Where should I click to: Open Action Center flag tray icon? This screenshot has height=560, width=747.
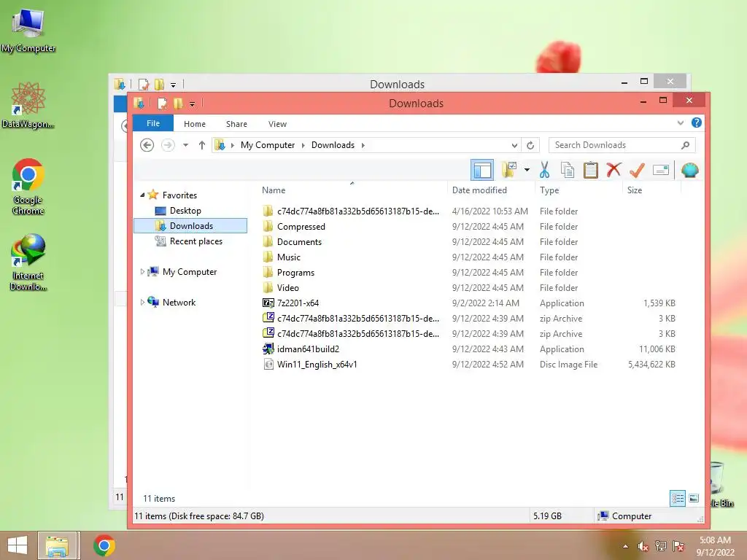click(x=678, y=546)
